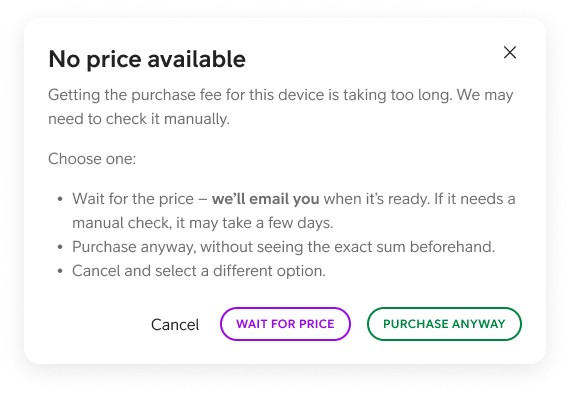
Task: Click the X icon in dialog corner
Action: pos(510,52)
